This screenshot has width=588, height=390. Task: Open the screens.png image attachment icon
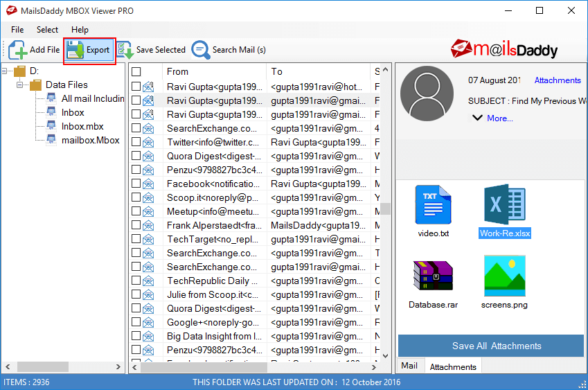(505, 276)
